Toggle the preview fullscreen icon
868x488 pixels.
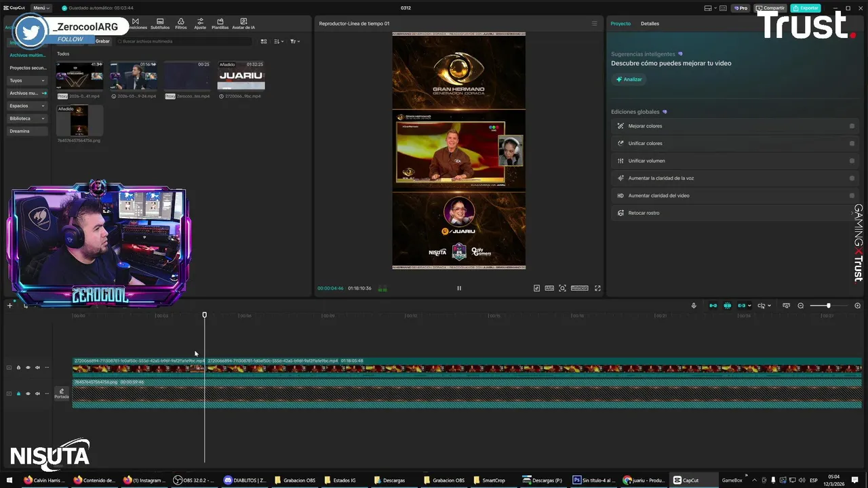tap(597, 288)
